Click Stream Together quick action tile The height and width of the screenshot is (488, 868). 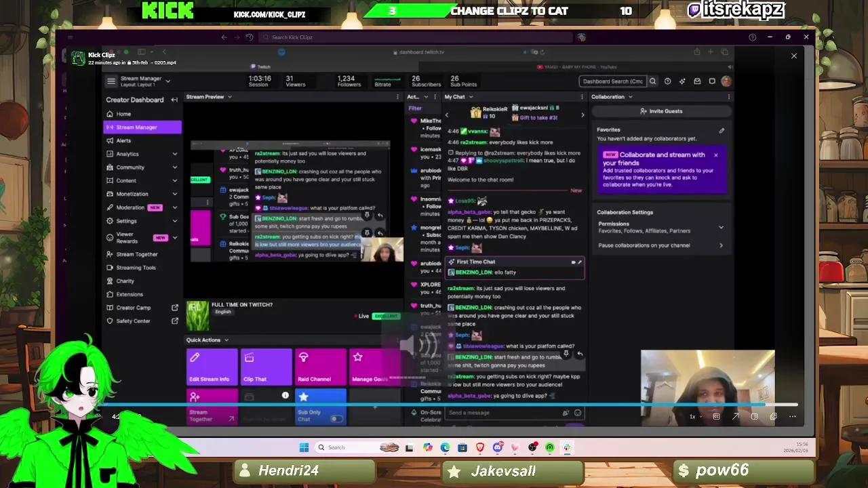(212, 407)
